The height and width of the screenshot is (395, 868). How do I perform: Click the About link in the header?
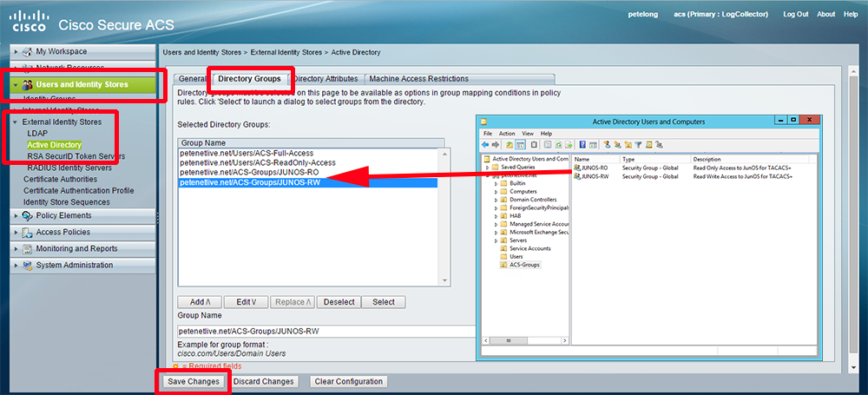tap(826, 15)
